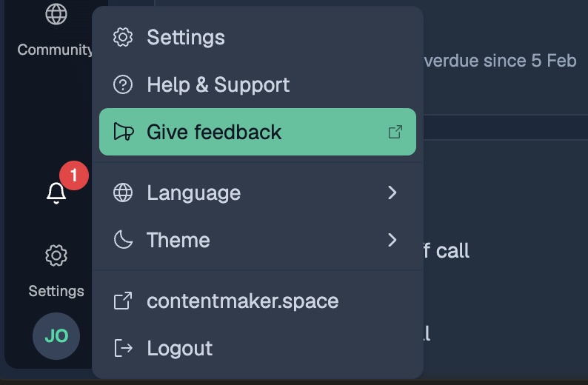This screenshot has height=385, width=588.
Task: Expand the Language submenu chevron
Action: click(392, 192)
